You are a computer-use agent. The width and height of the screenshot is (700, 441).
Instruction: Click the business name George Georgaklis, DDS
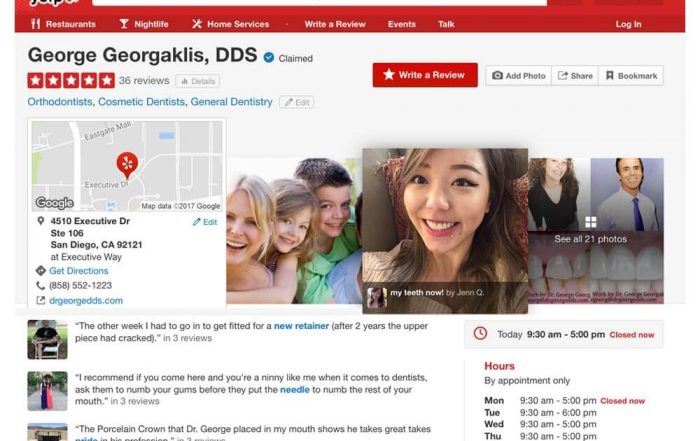142,55
